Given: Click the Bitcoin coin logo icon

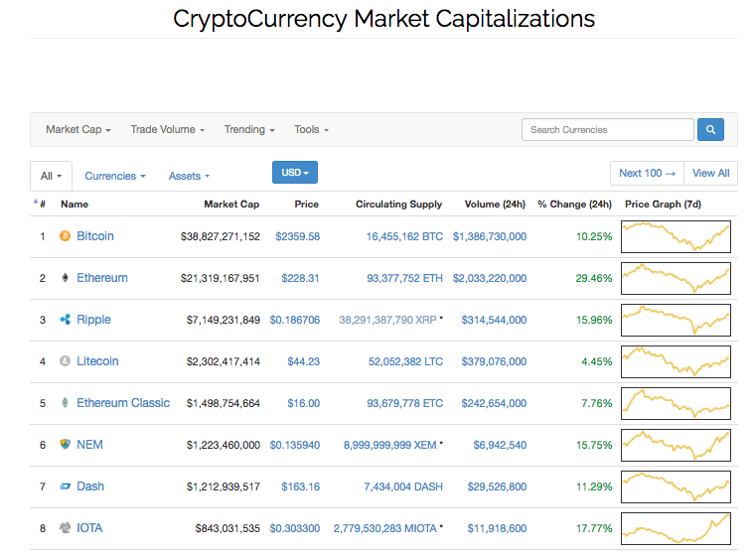Looking at the screenshot, I should tap(65, 236).
